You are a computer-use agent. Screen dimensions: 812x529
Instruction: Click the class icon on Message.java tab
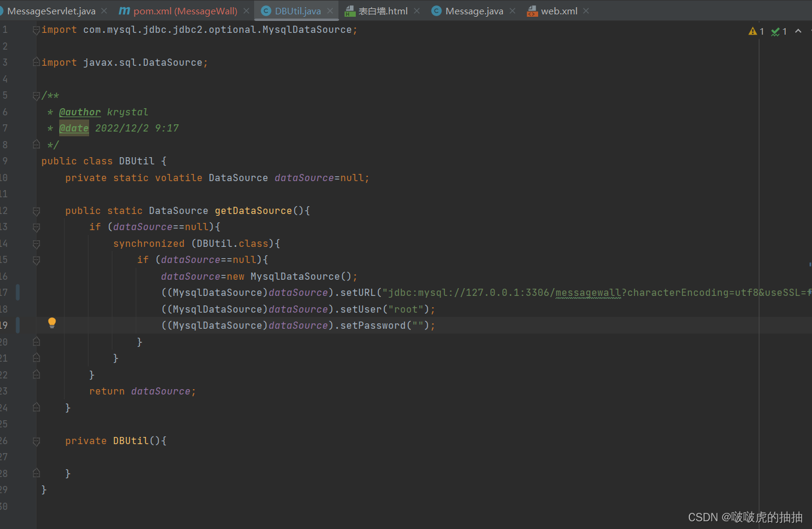point(436,11)
